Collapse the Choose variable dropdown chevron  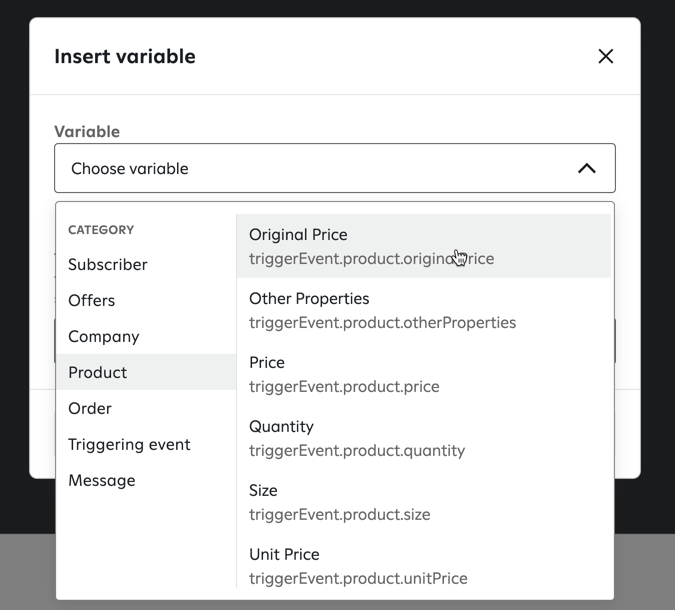(587, 168)
